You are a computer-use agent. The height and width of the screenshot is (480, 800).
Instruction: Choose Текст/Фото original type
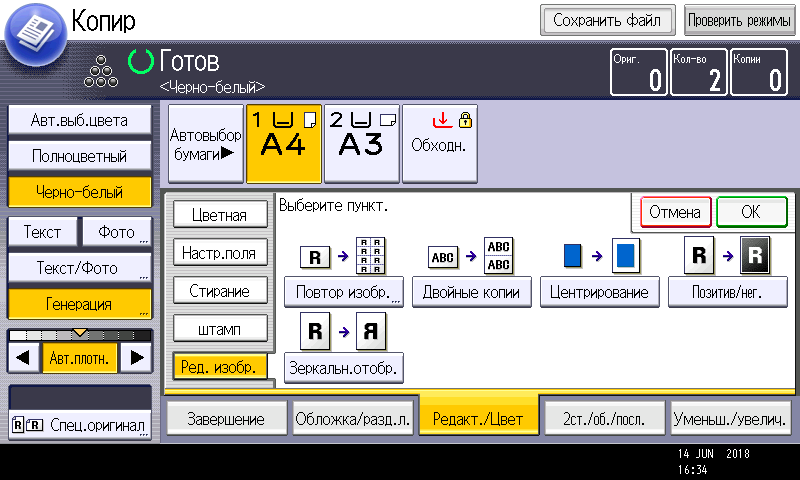pyautogui.click(x=80, y=268)
